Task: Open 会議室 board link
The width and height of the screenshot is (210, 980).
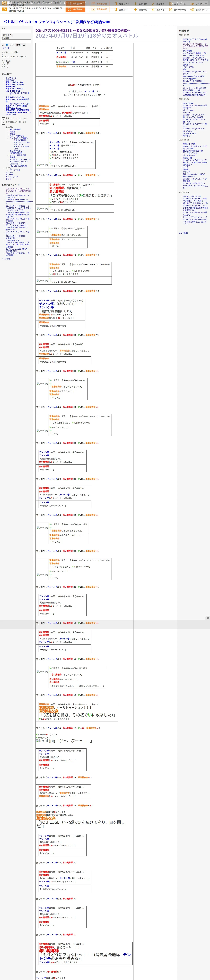Action: [x=13, y=134]
